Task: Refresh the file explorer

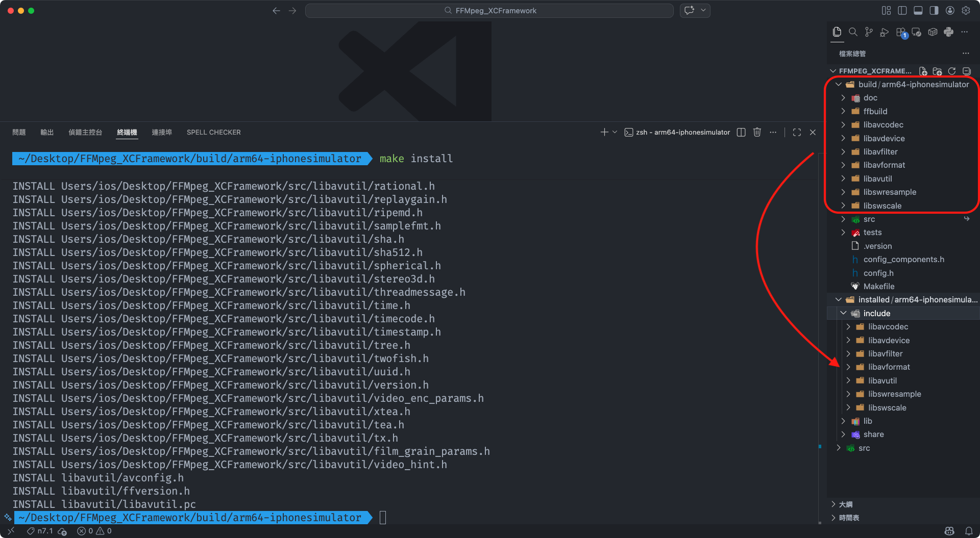Action: click(x=952, y=71)
